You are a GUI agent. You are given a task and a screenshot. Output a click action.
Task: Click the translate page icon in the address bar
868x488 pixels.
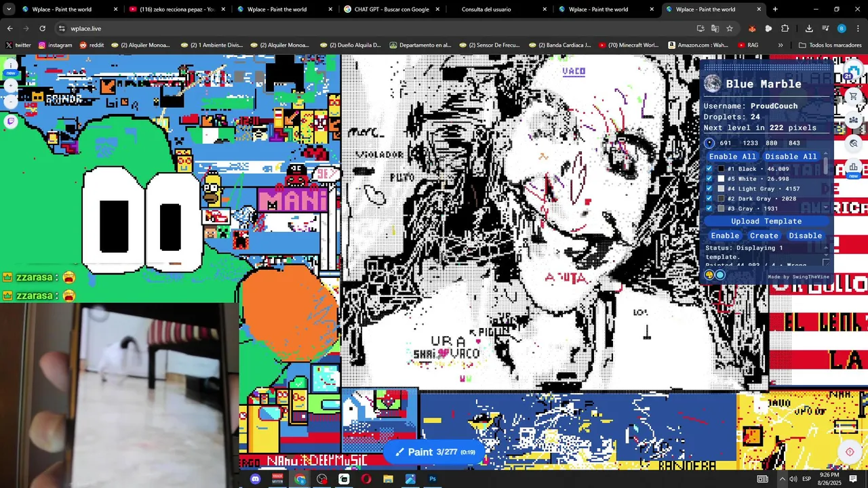pyautogui.click(x=715, y=28)
